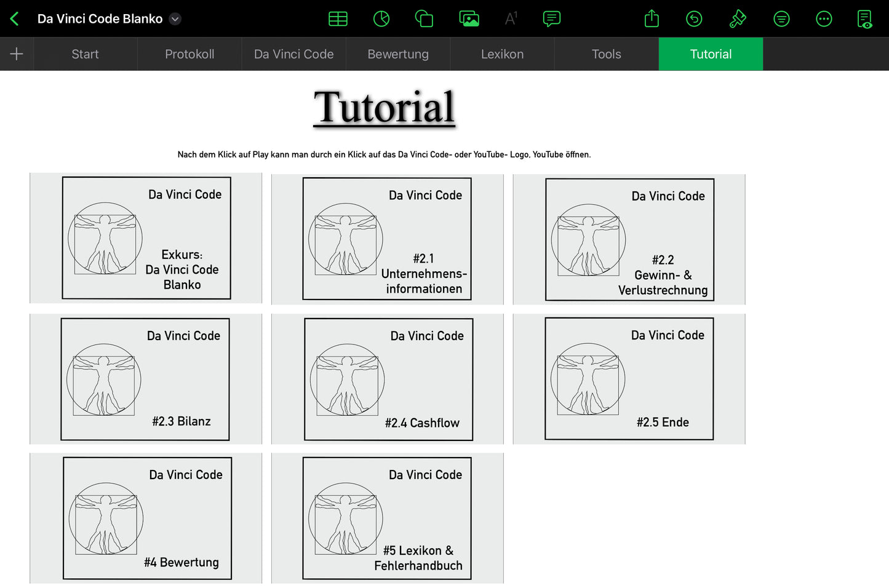Open the organize/filter icon
Viewport: 889px width, 588px height.
(x=781, y=19)
